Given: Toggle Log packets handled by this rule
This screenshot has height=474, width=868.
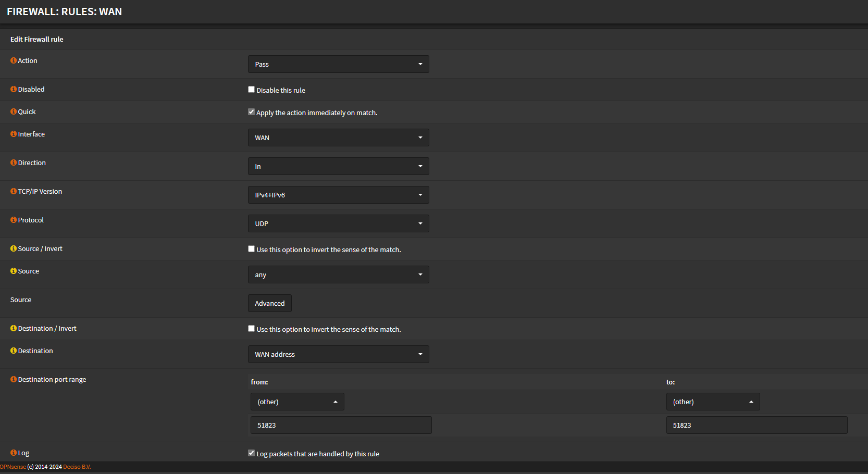Looking at the screenshot, I should coord(251,453).
